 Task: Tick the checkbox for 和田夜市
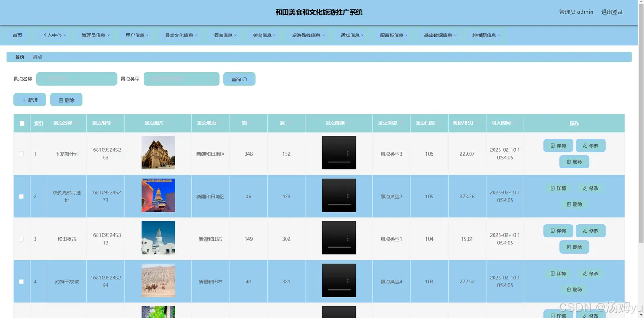pos(22,239)
